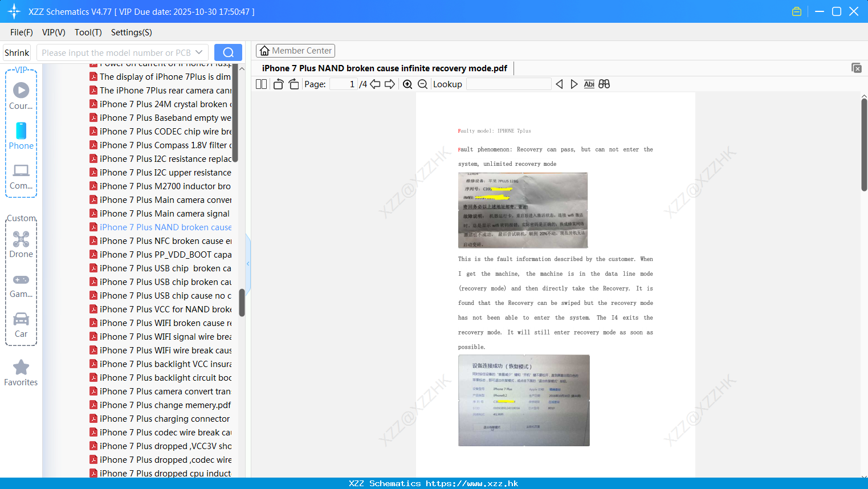Open the Settings(S) menu
The image size is (868, 489).
click(x=132, y=32)
